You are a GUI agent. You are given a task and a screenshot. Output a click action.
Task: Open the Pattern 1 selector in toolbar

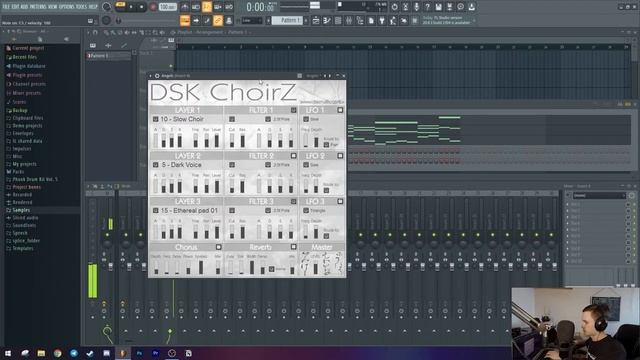[287, 20]
